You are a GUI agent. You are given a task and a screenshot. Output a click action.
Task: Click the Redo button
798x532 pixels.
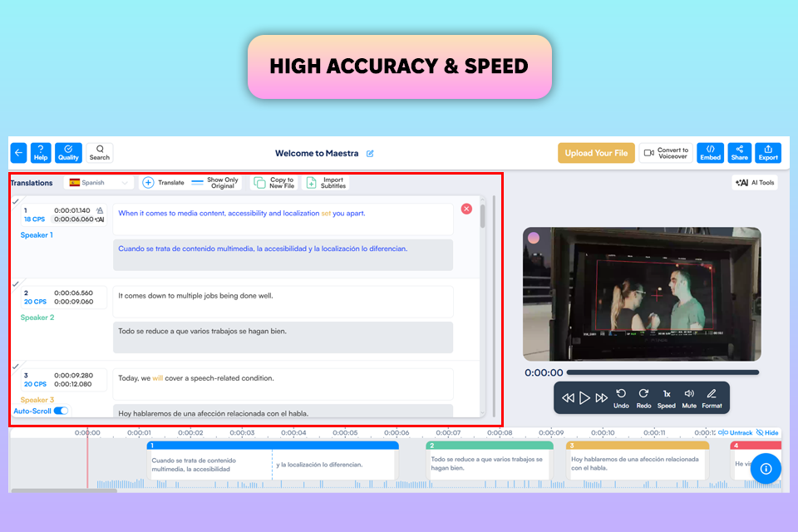643,398
